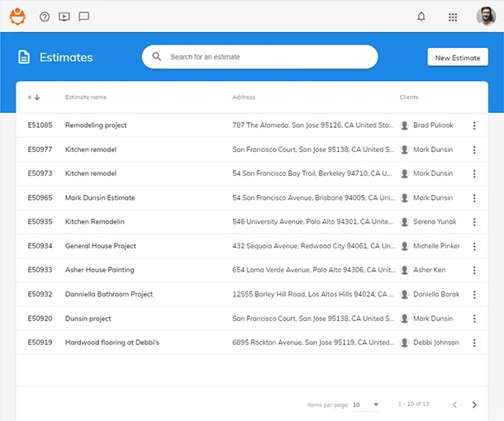The height and width of the screenshot is (421, 504).
Task: Open the video tutorials icon
Action: [x=64, y=17]
